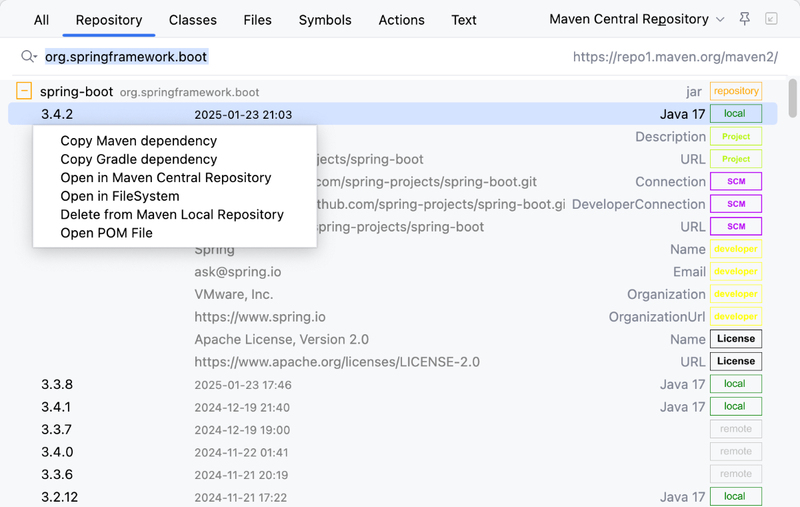The image size is (800, 507).
Task: Click Apache License, Version 2.0 text
Action: pyautogui.click(x=281, y=339)
